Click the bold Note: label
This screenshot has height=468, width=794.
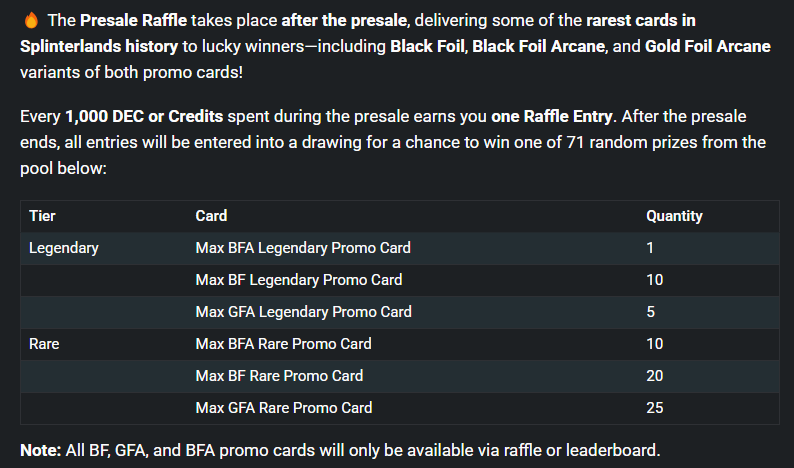tap(41, 450)
